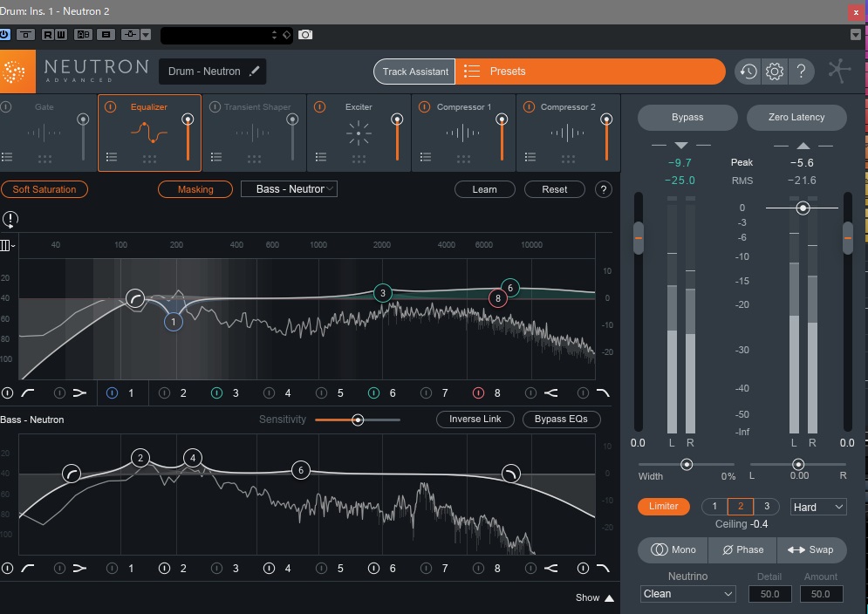Open the Visual Mixer network icon
The height and width of the screenshot is (614, 868).
point(839,72)
